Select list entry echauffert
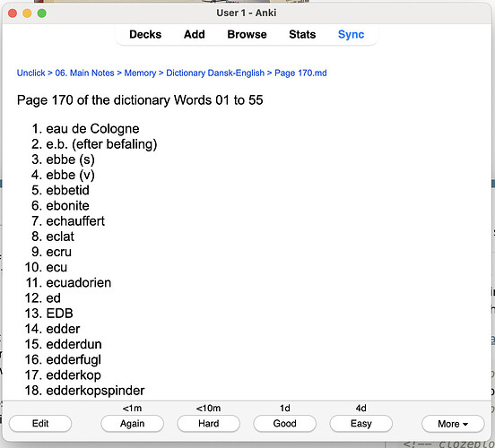Screen dimensions: 495x448 click(75, 221)
